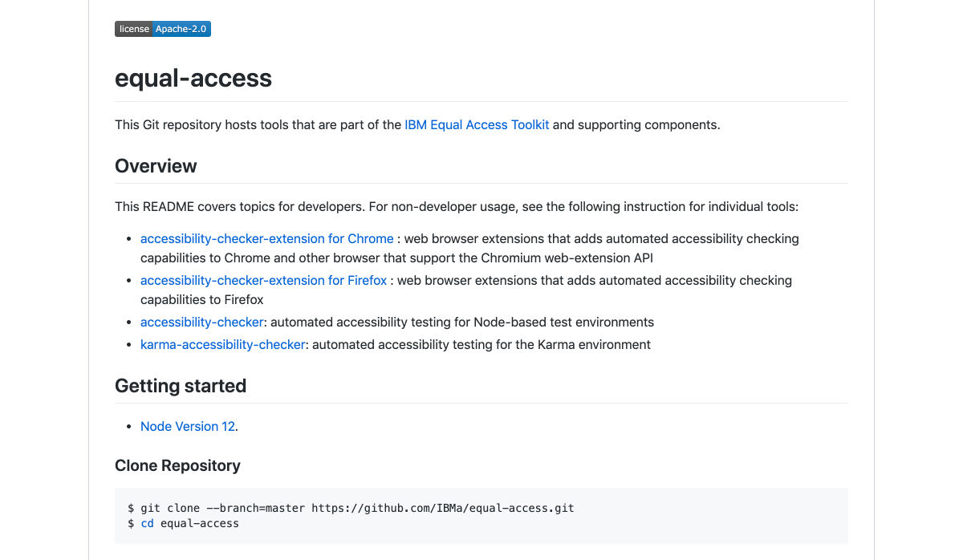The height and width of the screenshot is (560, 963).
Task: Follow the accessibility-checker Node link
Action: point(201,322)
